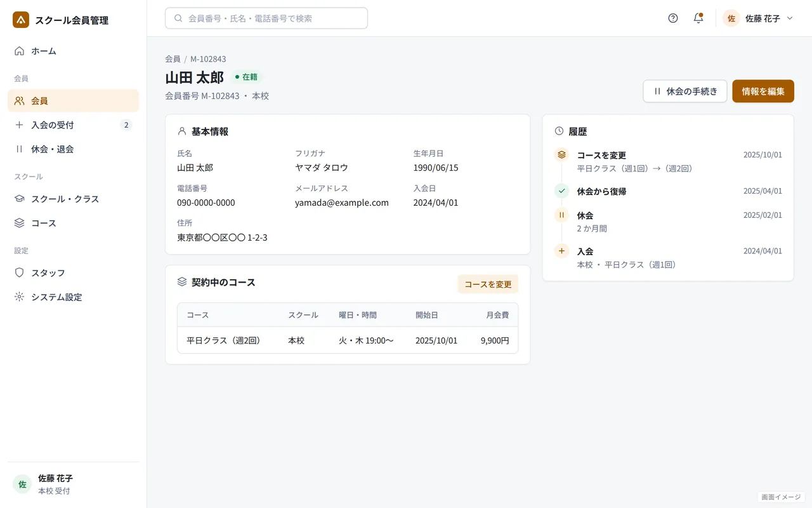The height and width of the screenshot is (508, 812).
Task: Click address 東京都〇〇区〇〇 1-2-3
Action: coord(222,237)
